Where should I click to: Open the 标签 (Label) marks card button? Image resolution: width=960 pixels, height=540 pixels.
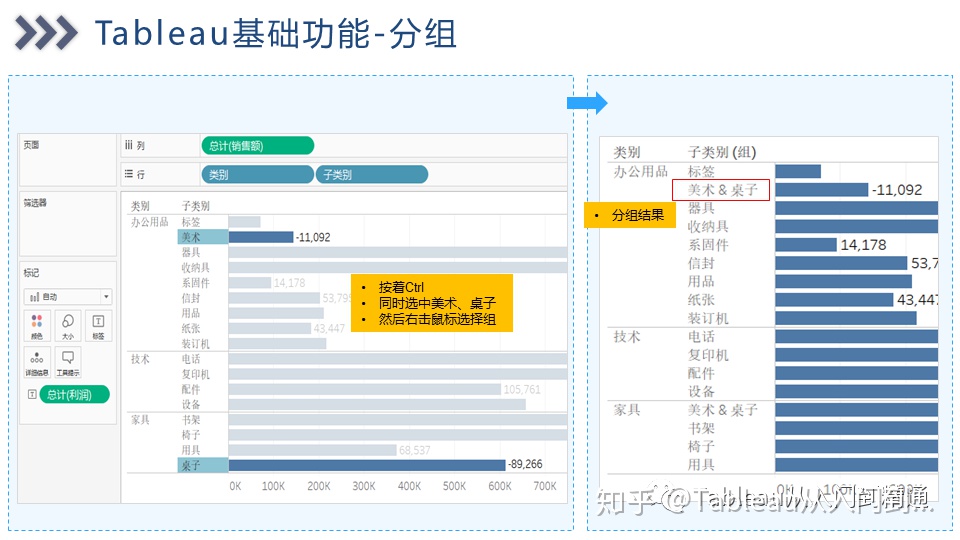(98, 326)
